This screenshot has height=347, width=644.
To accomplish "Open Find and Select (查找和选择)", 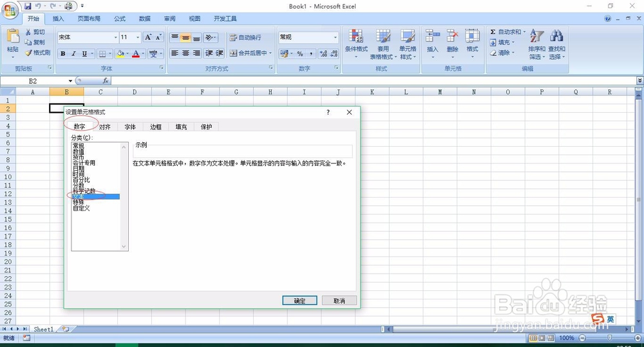I will pyautogui.click(x=557, y=44).
